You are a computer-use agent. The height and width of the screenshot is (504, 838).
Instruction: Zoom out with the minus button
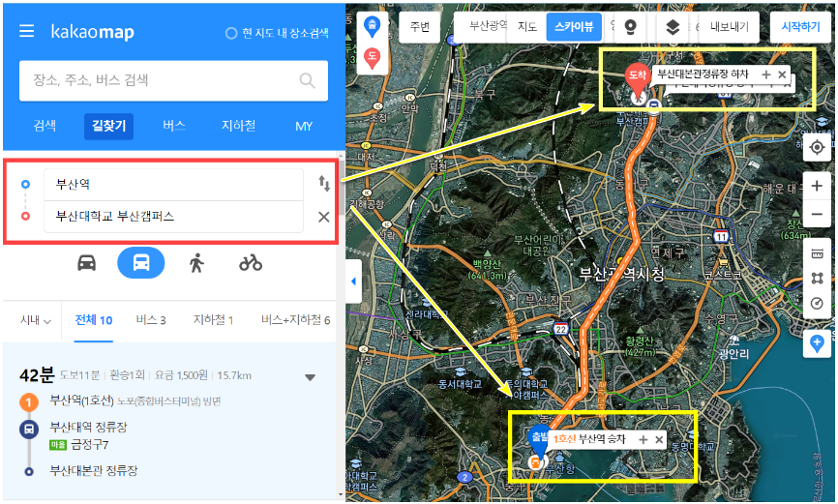click(x=817, y=215)
